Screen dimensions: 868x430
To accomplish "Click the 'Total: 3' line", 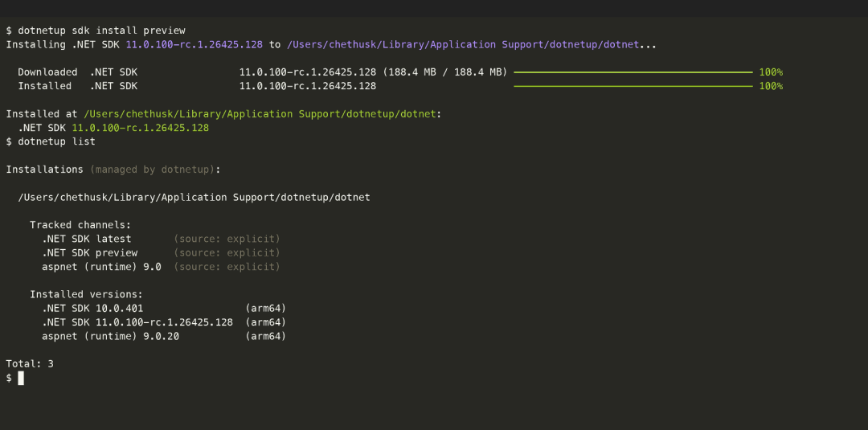I will tap(30, 364).
